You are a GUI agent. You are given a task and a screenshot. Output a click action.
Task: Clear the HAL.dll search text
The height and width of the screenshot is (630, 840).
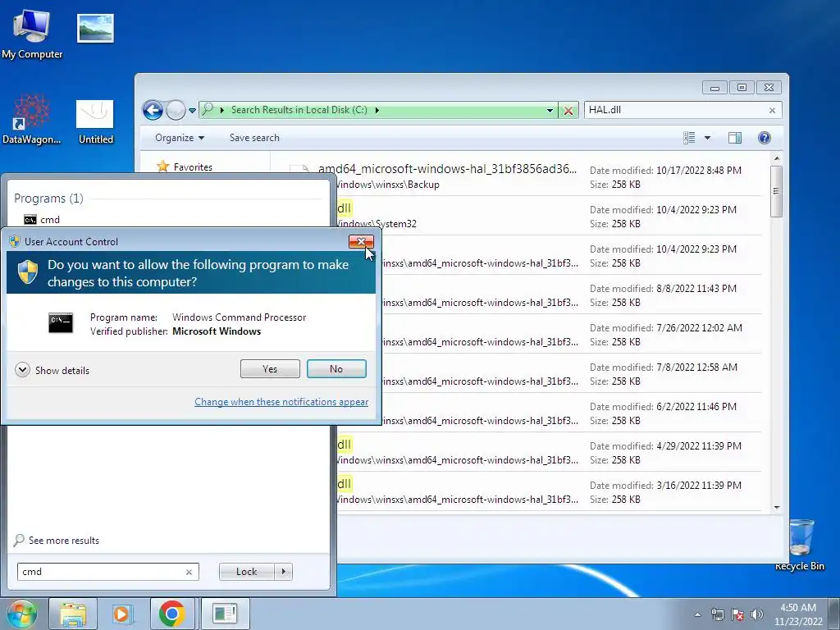[x=772, y=111]
